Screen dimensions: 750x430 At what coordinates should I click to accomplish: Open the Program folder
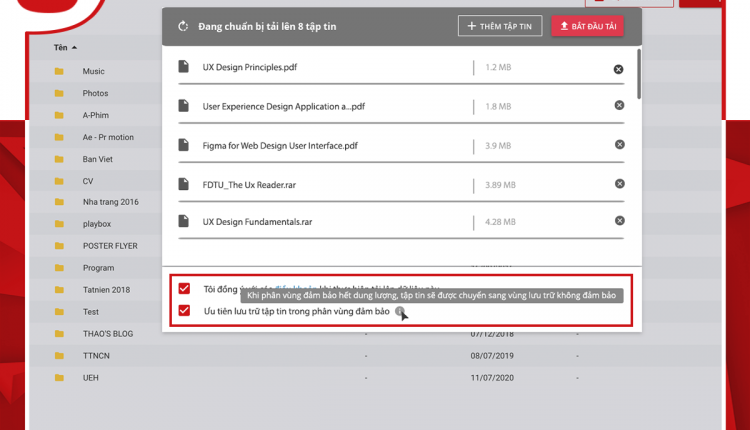point(99,268)
